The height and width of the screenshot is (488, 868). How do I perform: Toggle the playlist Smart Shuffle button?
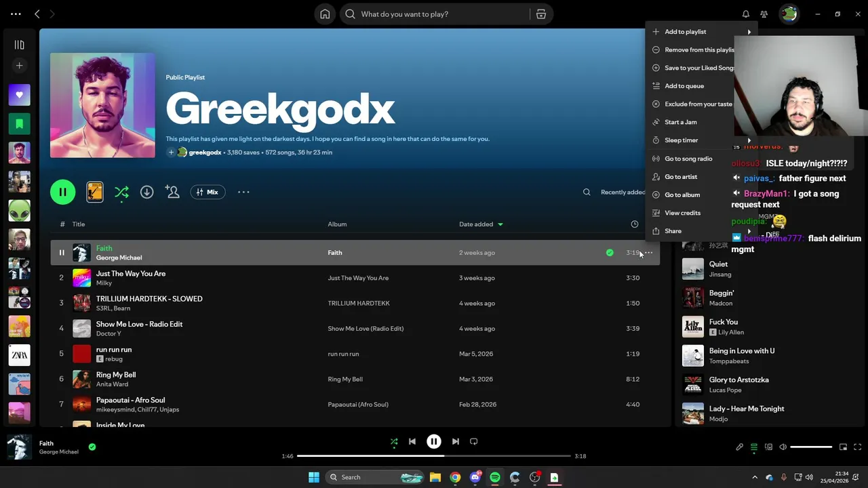click(x=121, y=192)
